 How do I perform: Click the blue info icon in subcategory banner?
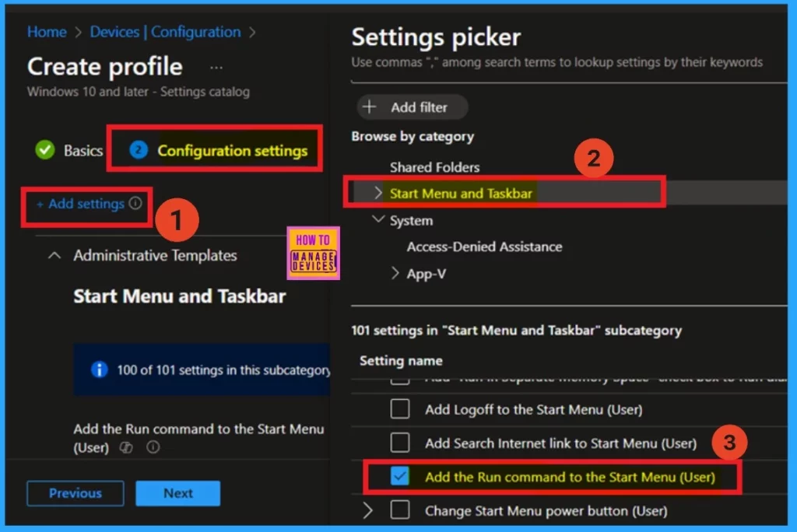click(x=99, y=369)
